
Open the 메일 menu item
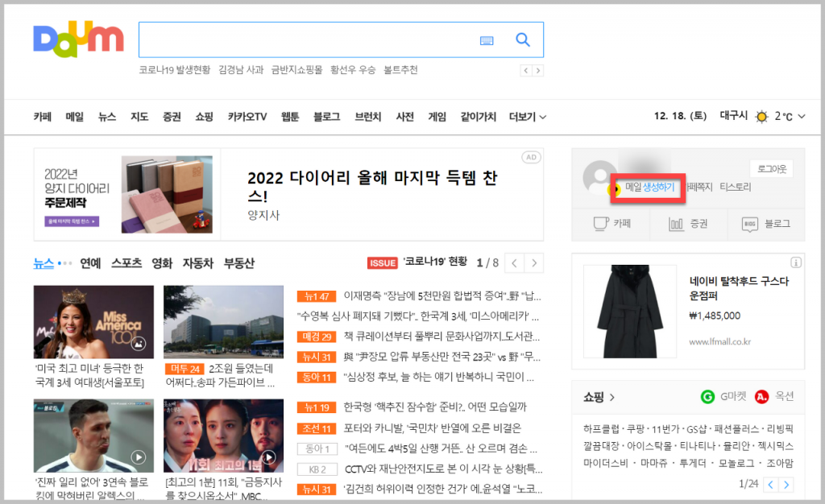pyautogui.click(x=75, y=117)
